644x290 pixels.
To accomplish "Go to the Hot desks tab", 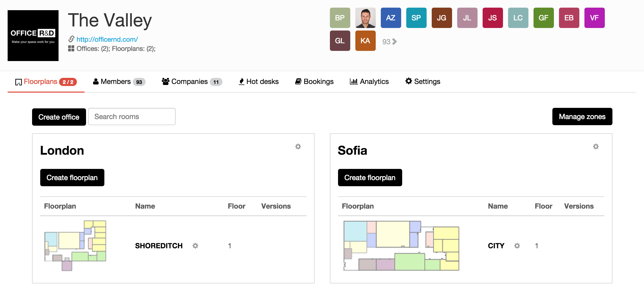I will tap(259, 82).
